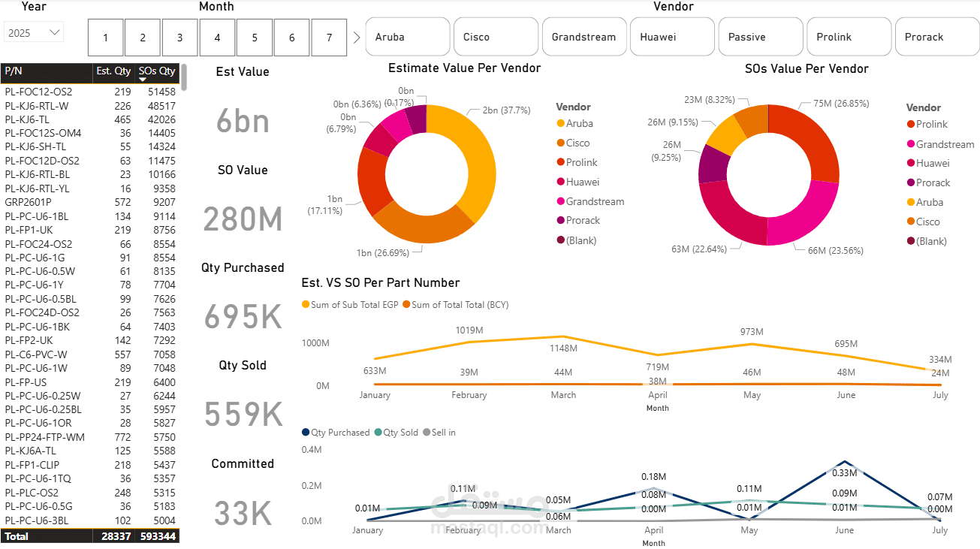
Task: Click the SOs Qty sort arrow indicator
Action: [143, 79]
